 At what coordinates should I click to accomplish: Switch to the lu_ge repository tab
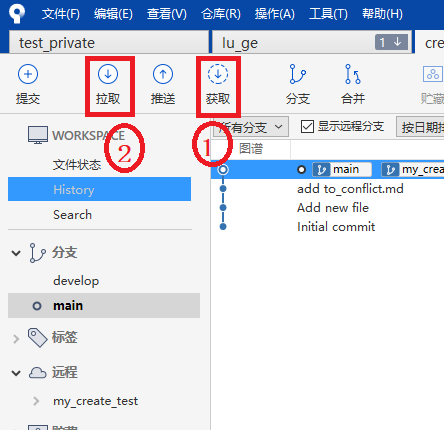312,42
